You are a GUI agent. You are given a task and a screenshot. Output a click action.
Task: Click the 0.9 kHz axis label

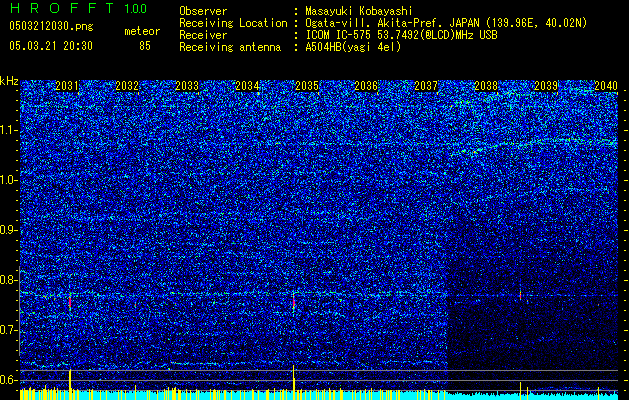coord(9,230)
